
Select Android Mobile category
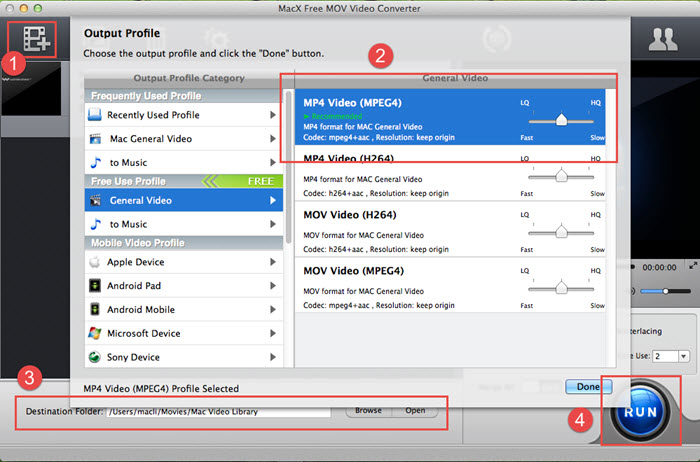click(183, 309)
